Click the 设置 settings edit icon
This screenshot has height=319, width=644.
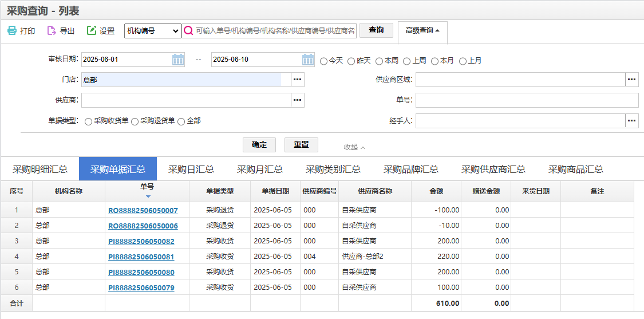(x=91, y=31)
